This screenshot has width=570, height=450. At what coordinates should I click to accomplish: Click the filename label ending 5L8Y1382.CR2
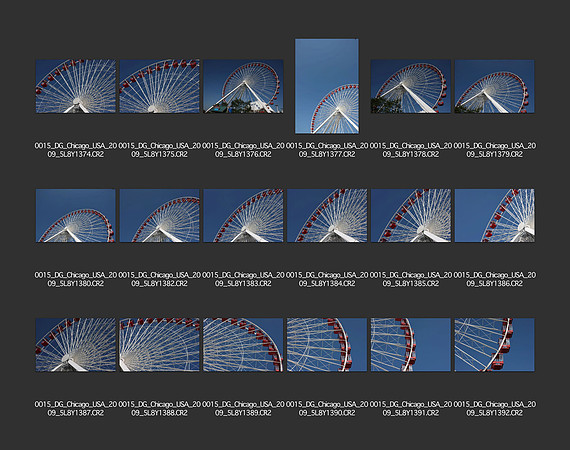[160, 279]
